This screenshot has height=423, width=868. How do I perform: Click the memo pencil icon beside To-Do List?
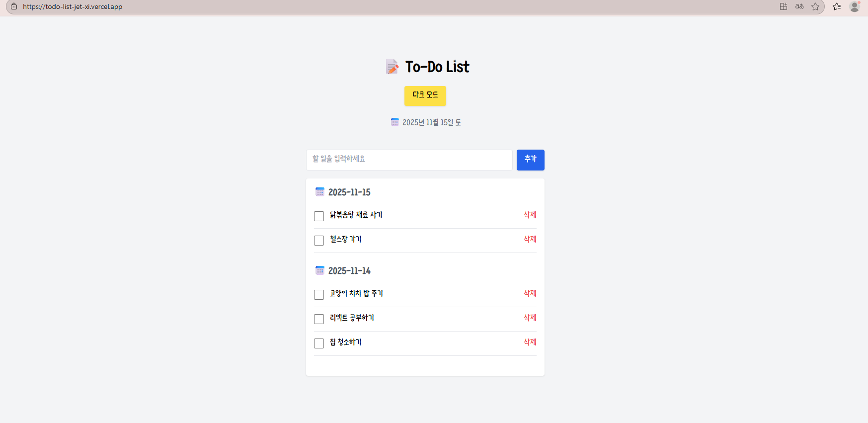pyautogui.click(x=392, y=67)
